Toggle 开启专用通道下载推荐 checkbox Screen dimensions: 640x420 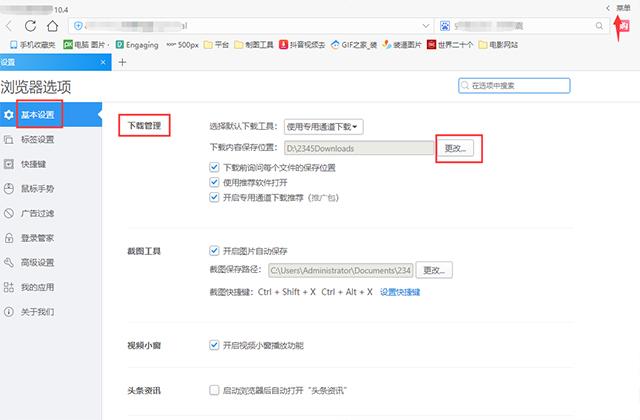214,197
